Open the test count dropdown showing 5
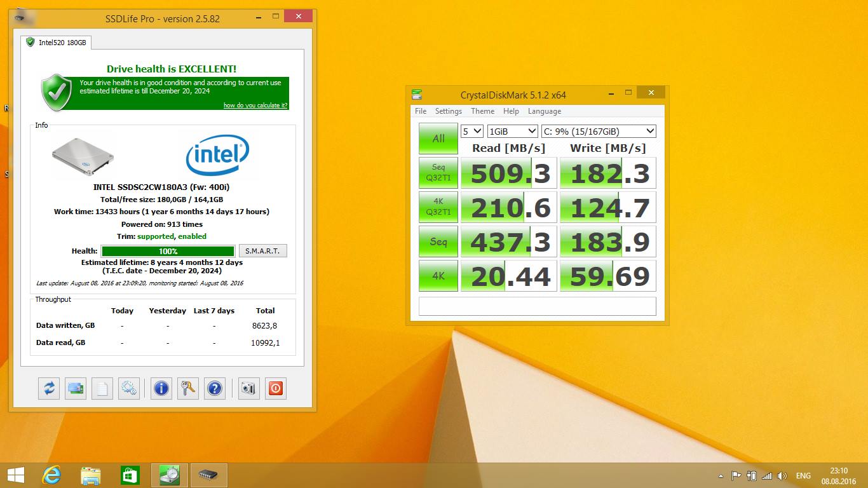This screenshot has width=868, height=488. [x=472, y=132]
